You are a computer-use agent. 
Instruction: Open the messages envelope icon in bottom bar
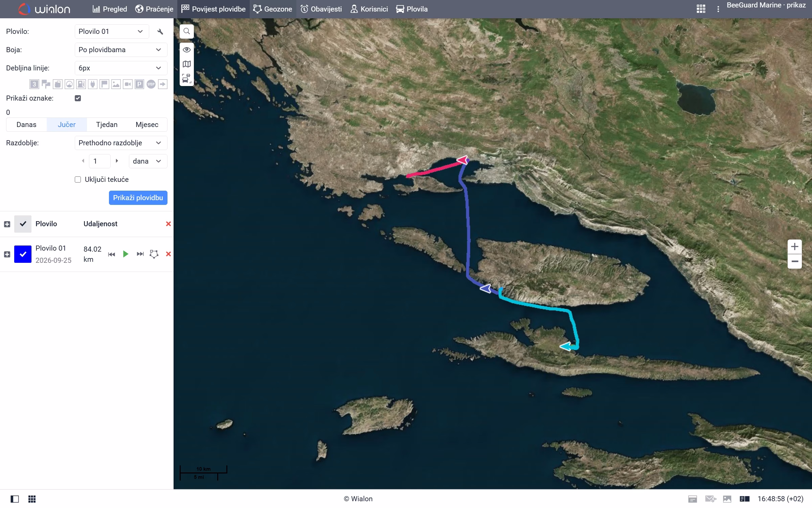click(x=710, y=499)
